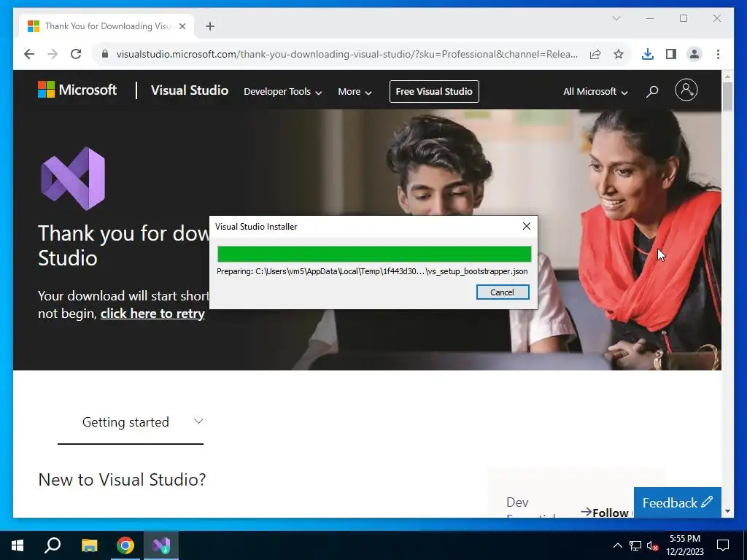747x560 pixels.
Task: Click Visual Studio Installer taskbar icon
Action: [x=161, y=545]
